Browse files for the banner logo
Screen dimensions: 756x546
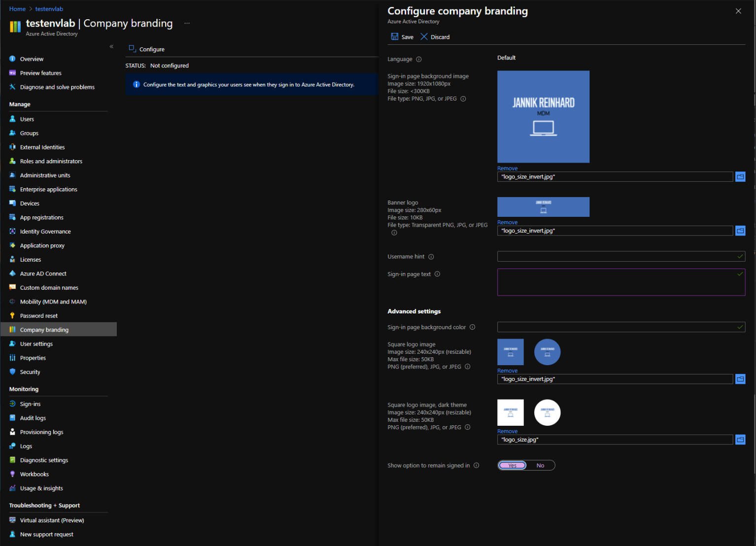click(x=740, y=230)
